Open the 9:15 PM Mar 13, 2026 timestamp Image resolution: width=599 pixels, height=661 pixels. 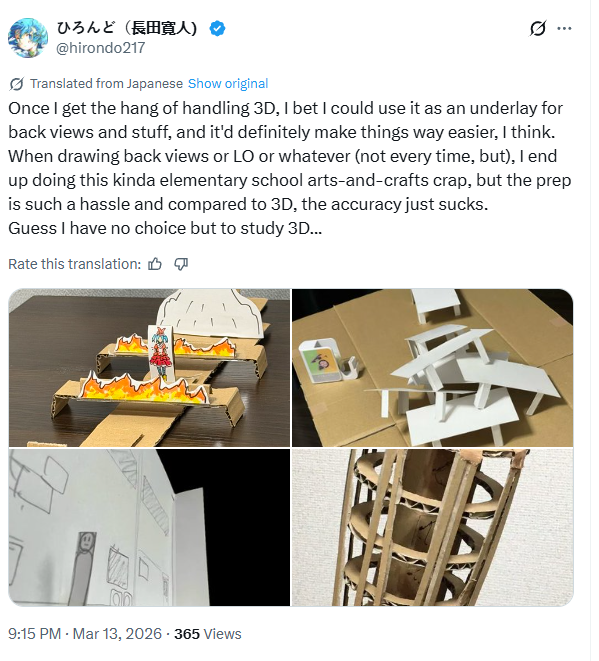(85, 634)
